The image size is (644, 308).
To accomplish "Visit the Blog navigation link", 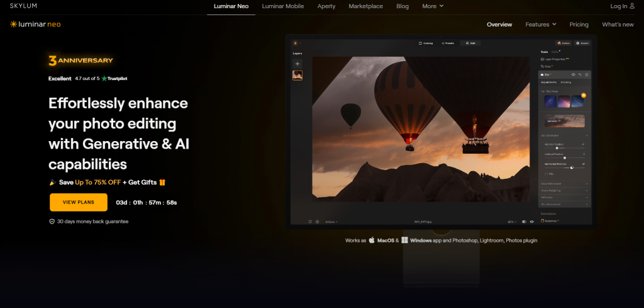I will coord(402,6).
